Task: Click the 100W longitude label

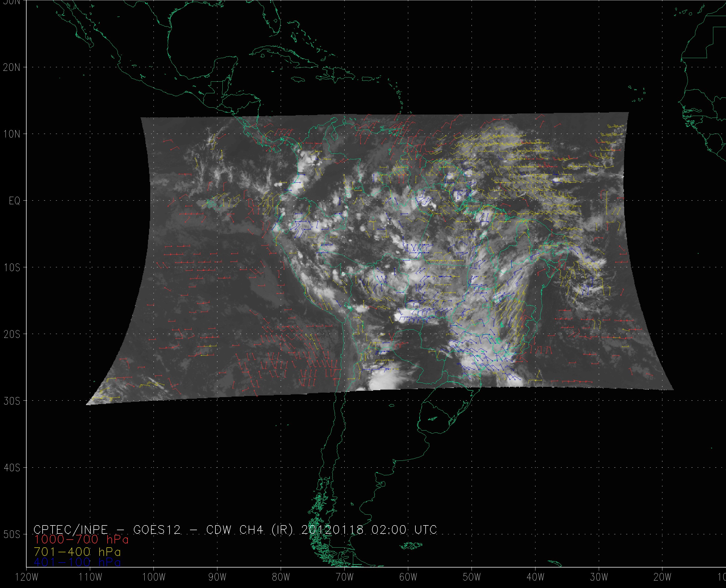Action: (x=154, y=577)
